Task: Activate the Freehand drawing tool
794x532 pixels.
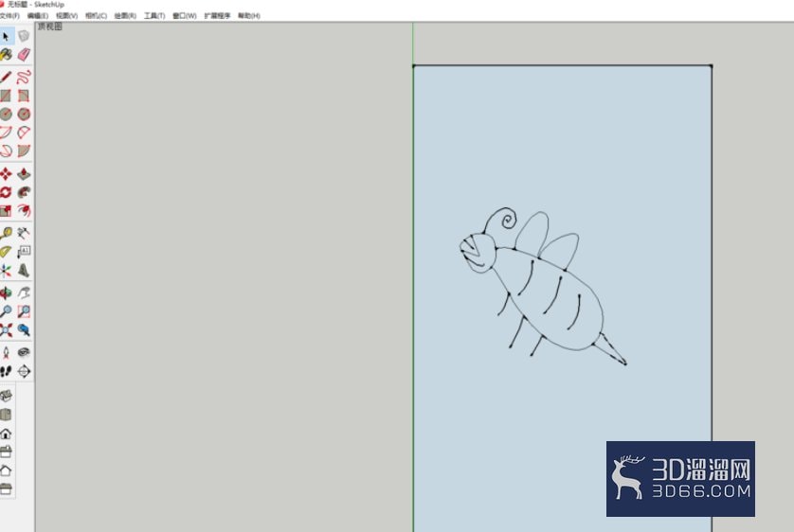Action: pyautogui.click(x=24, y=78)
